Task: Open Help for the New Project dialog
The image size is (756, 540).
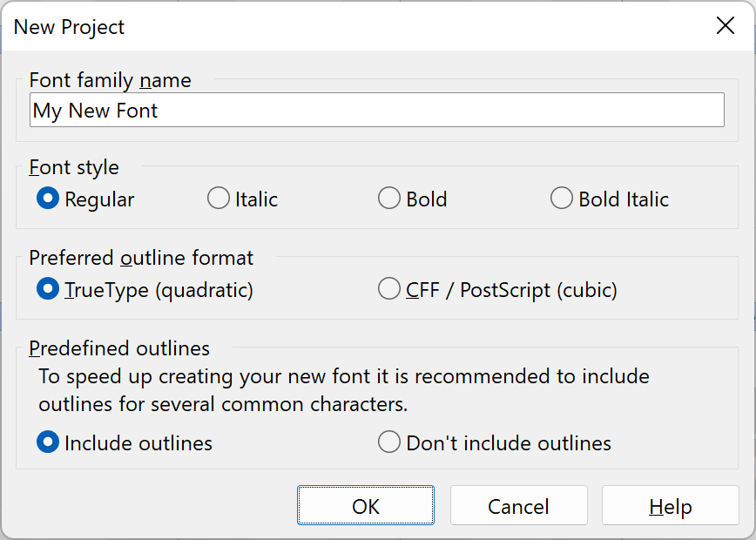Action: click(x=670, y=506)
